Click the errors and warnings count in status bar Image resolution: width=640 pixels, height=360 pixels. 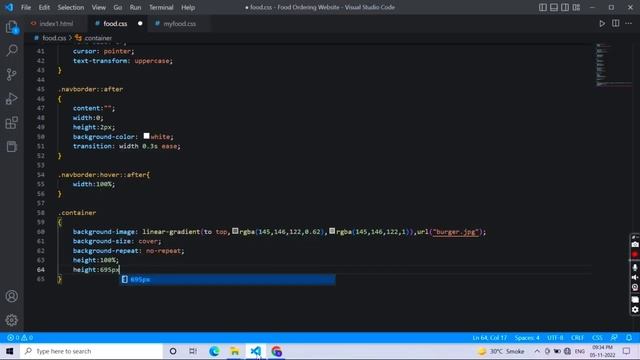(20, 338)
